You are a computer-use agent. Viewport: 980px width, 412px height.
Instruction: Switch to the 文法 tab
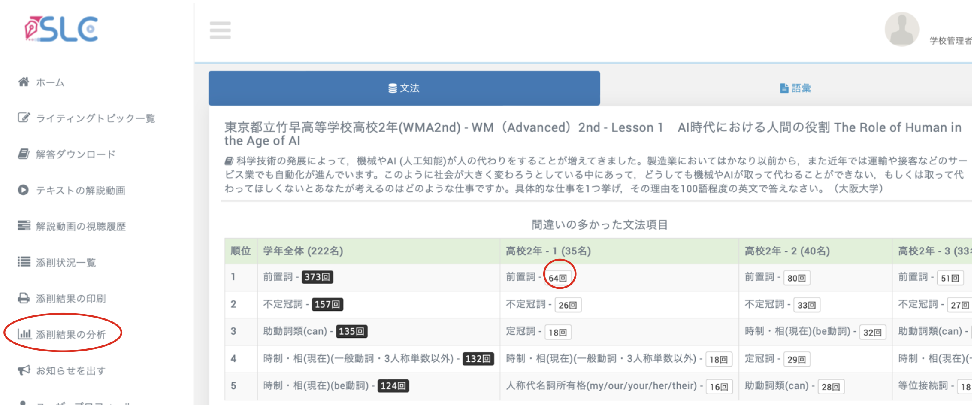click(404, 88)
